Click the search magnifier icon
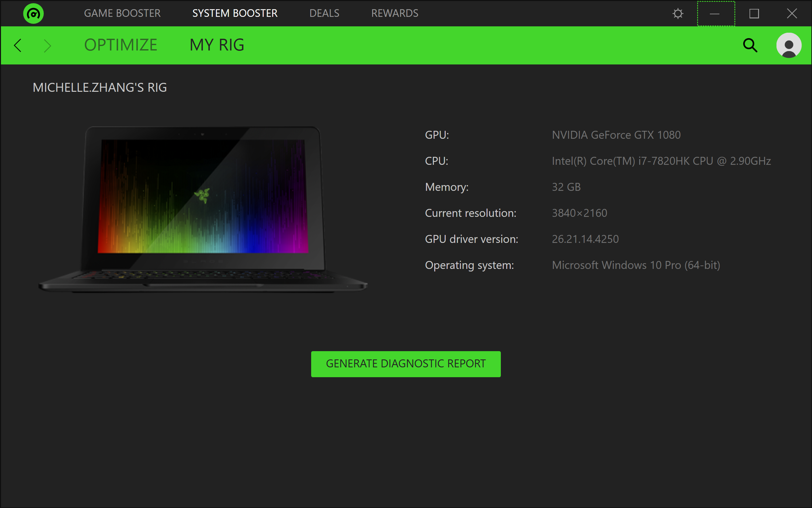The image size is (812, 508). [x=750, y=45]
